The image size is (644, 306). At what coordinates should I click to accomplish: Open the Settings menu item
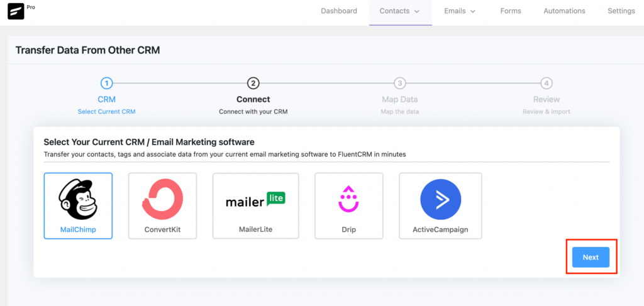tap(621, 11)
